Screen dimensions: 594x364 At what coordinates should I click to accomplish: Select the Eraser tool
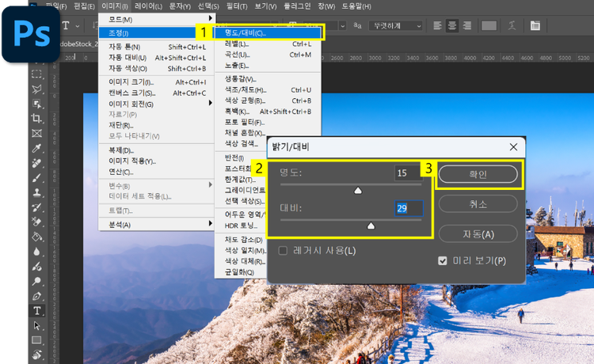(36, 222)
